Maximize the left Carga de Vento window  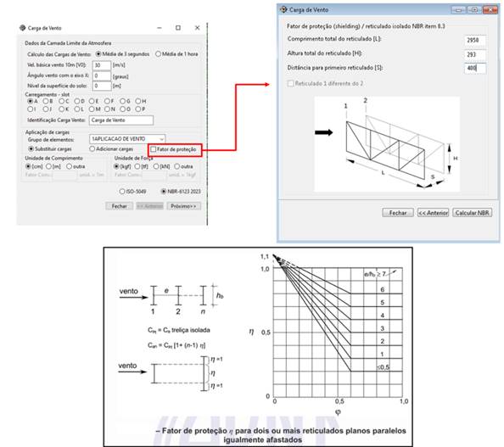[x=178, y=28]
